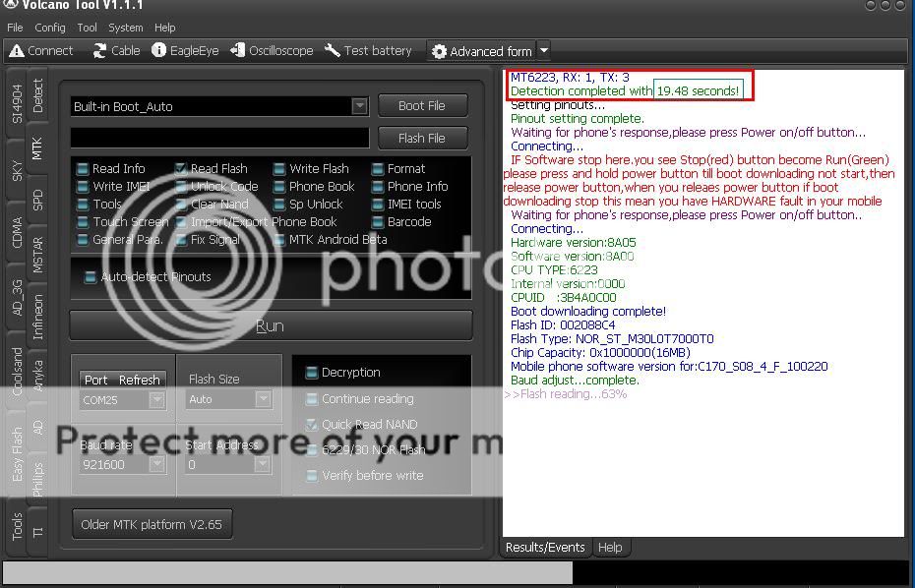The image size is (915, 588).
Task: Switch to the Coolsand side tab
Action: click(17, 371)
